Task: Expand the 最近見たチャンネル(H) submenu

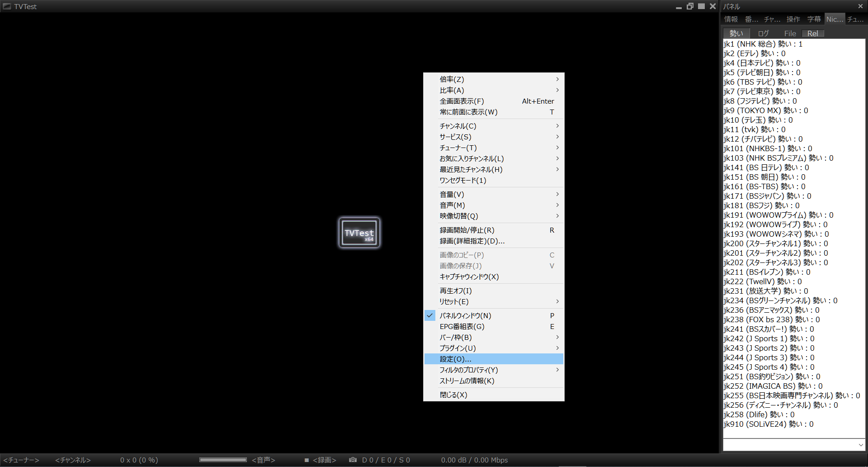Action: coord(494,169)
